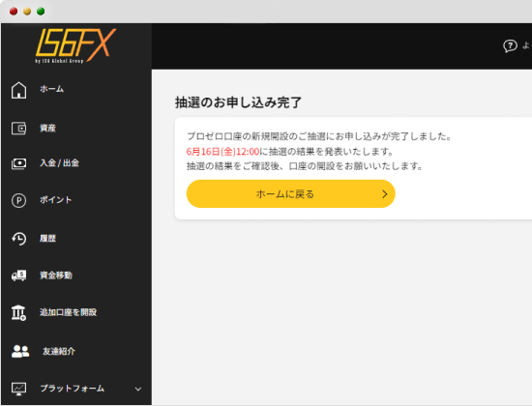Click the IS6FX logo

point(75,45)
